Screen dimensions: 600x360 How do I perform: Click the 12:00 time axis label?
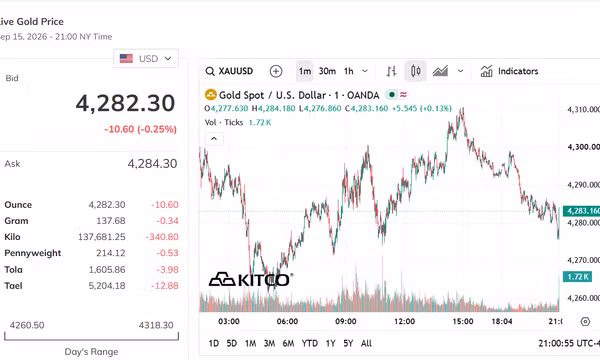point(404,321)
